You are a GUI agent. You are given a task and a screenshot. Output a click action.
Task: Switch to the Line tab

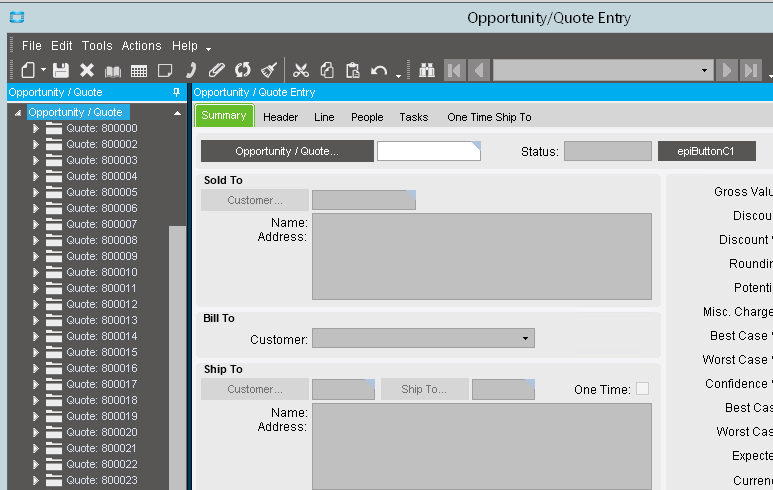[324, 117]
